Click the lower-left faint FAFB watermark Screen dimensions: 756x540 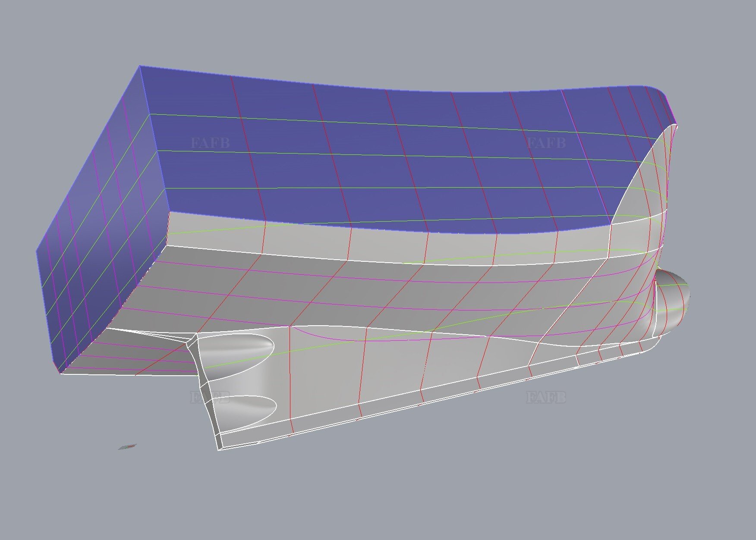[x=210, y=397]
